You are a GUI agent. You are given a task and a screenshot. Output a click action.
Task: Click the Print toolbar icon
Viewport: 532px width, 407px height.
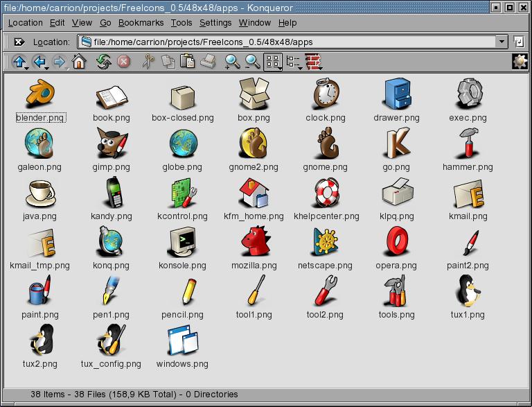coord(208,62)
